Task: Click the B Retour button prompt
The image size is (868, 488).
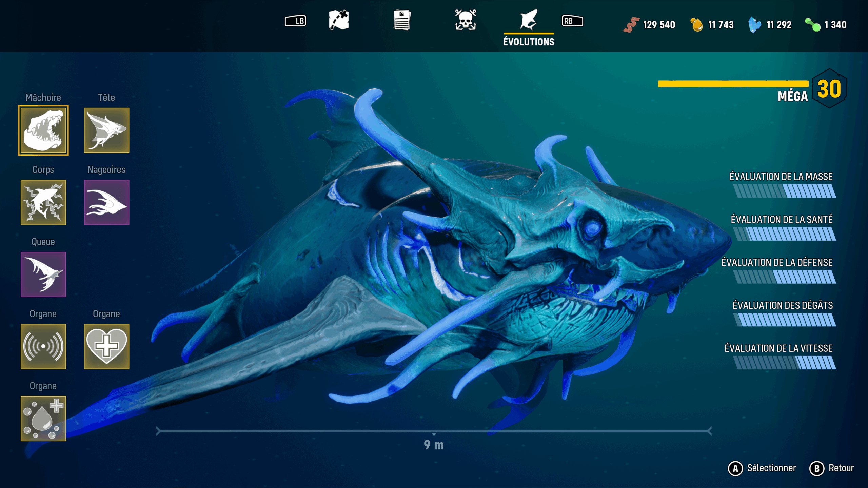Action: click(x=831, y=468)
